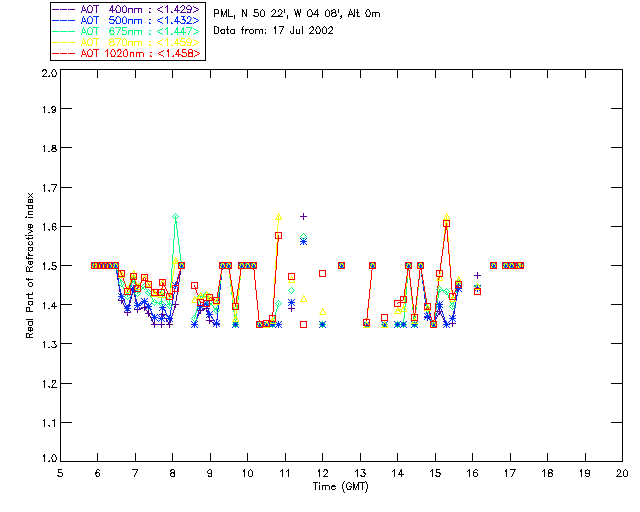The width and height of the screenshot is (640, 512).
Task: Click the AOT 1020nm legend entry
Action: tap(127, 53)
